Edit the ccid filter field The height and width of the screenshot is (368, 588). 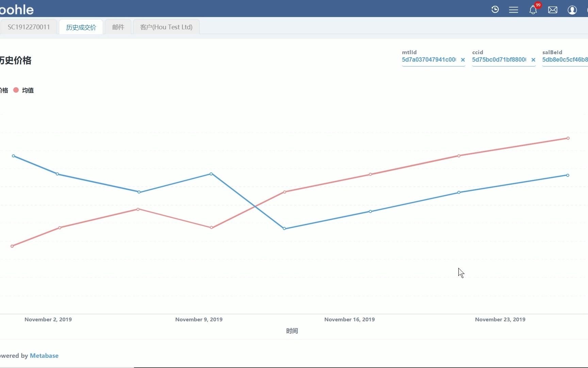499,60
